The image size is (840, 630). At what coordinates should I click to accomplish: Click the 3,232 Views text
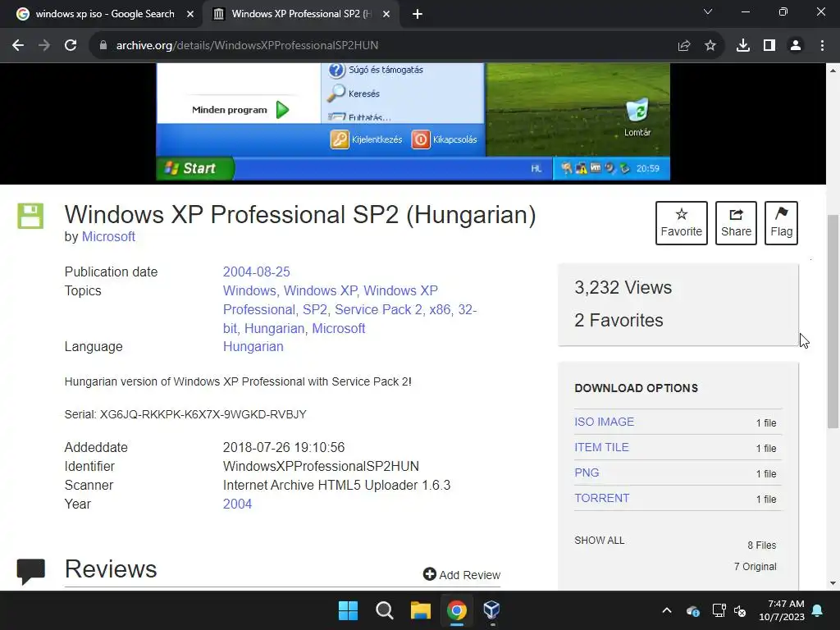(623, 288)
